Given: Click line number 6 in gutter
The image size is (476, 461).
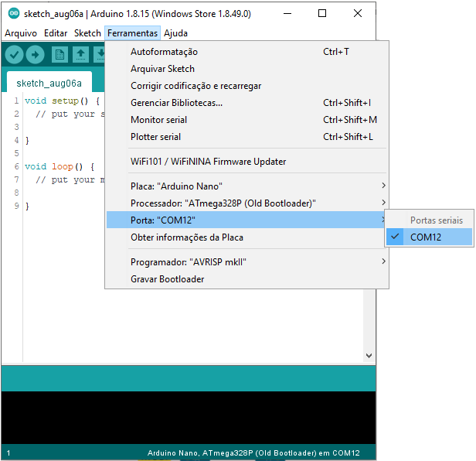Looking at the screenshot, I should [16, 166].
